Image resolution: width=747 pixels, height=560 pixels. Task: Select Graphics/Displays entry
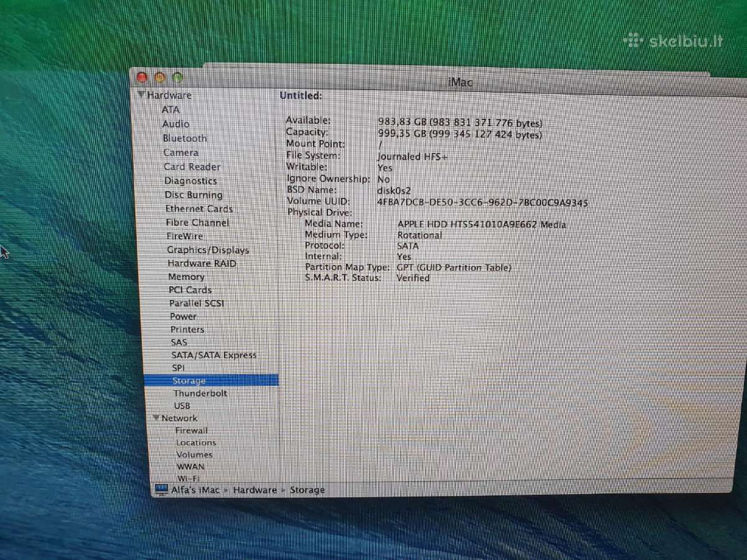tap(208, 250)
